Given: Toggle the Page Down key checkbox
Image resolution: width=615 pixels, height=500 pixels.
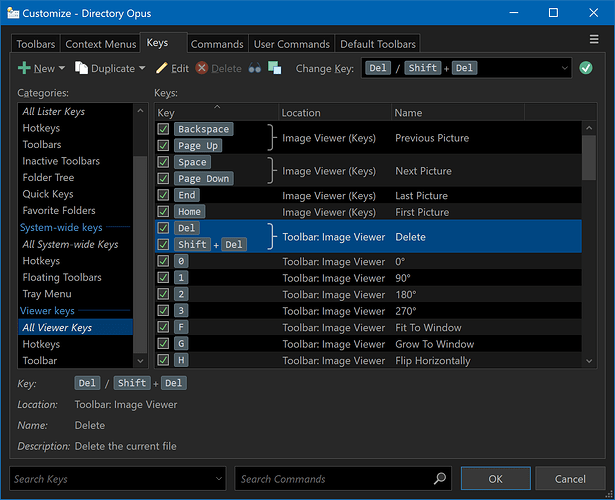Looking at the screenshot, I should (x=163, y=178).
